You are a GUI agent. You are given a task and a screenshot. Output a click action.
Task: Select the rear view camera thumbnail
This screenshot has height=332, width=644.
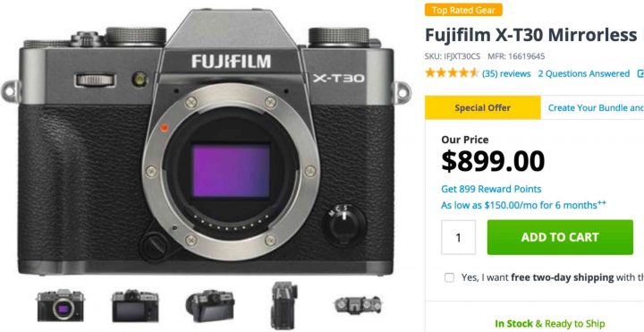click(135, 306)
